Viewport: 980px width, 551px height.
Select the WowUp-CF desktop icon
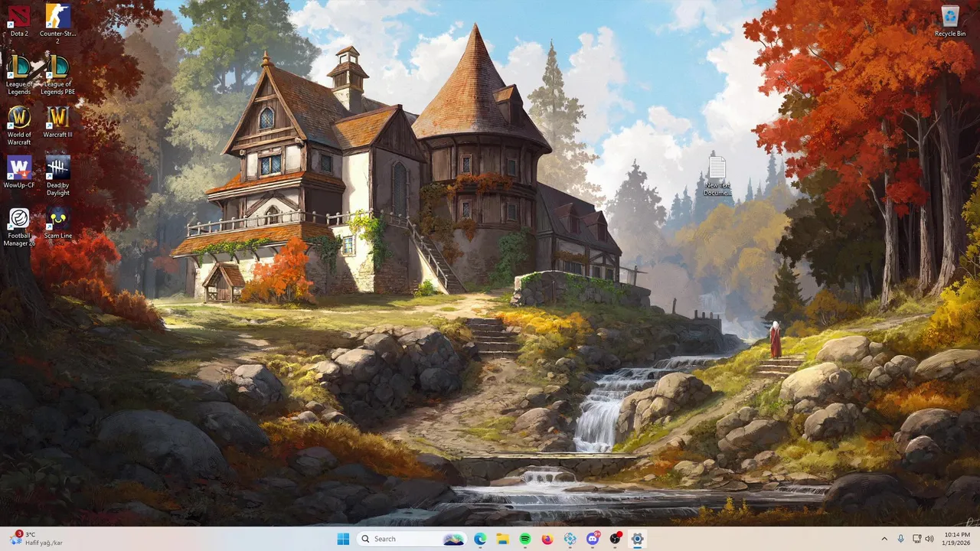click(x=19, y=172)
